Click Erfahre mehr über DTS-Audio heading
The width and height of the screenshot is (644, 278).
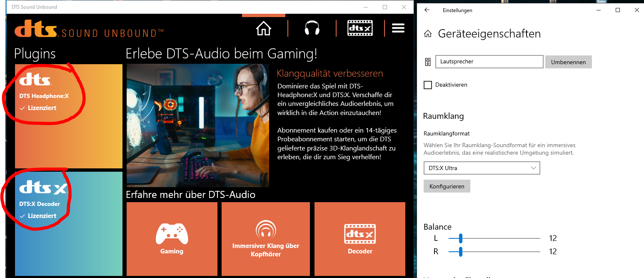click(x=190, y=194)
